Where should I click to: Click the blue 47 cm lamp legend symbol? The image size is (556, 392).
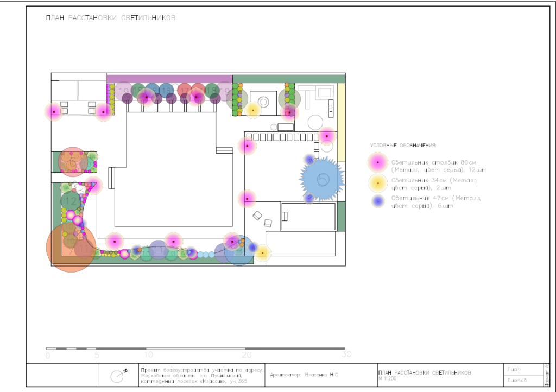[x=378, y=201]
